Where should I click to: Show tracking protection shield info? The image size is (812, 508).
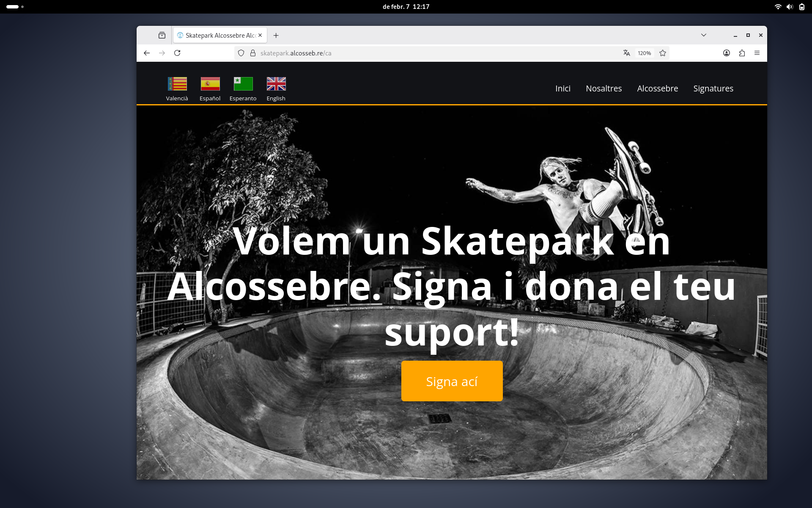point(241,53)
